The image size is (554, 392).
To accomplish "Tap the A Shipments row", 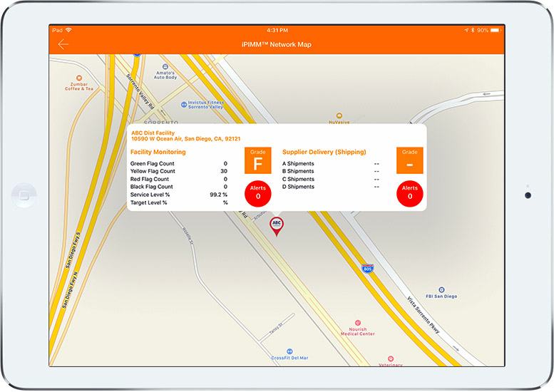I will click(331, 163).
